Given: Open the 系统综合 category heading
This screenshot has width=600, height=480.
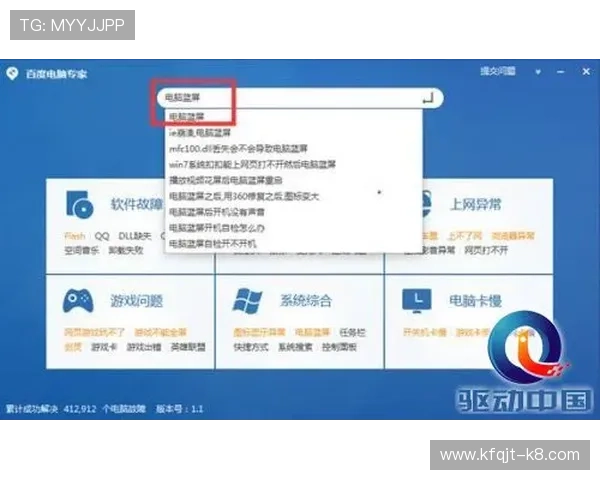Looking at the screenshot, I should click(306, 301).
